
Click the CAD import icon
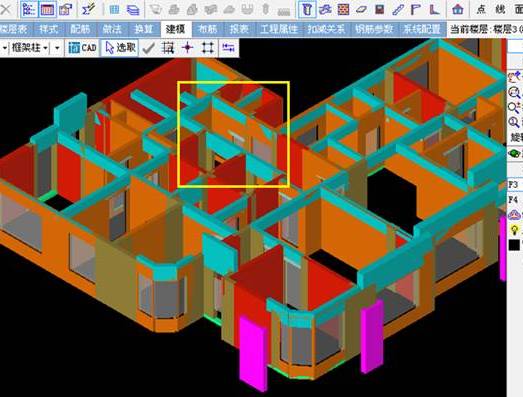pos(82,48)
